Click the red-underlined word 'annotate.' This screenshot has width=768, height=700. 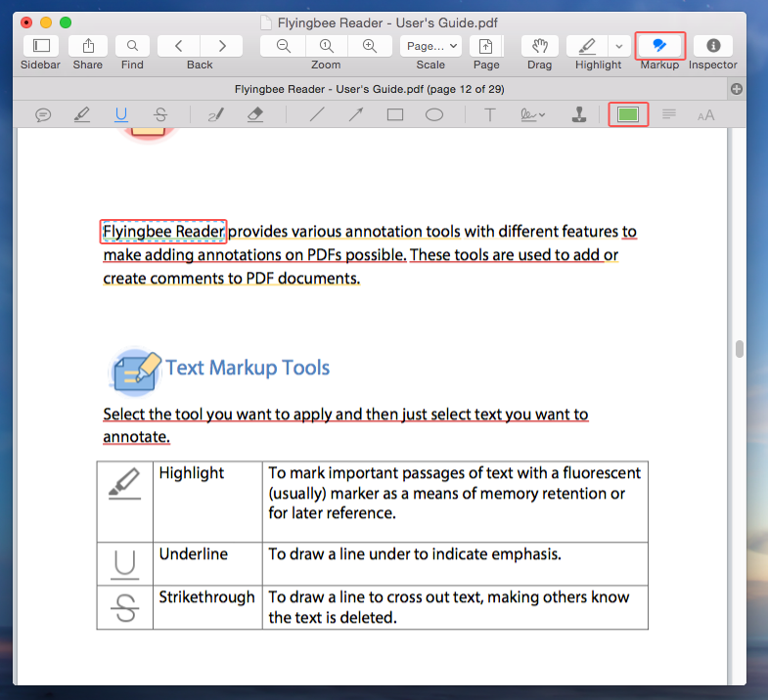[136, 437]
